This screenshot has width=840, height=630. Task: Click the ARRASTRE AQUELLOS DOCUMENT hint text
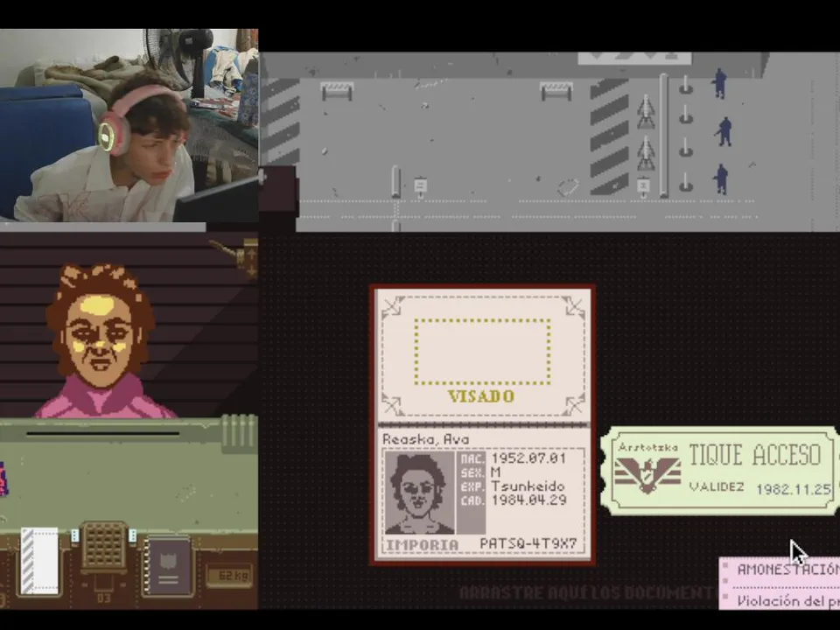[x=588, y=592]
